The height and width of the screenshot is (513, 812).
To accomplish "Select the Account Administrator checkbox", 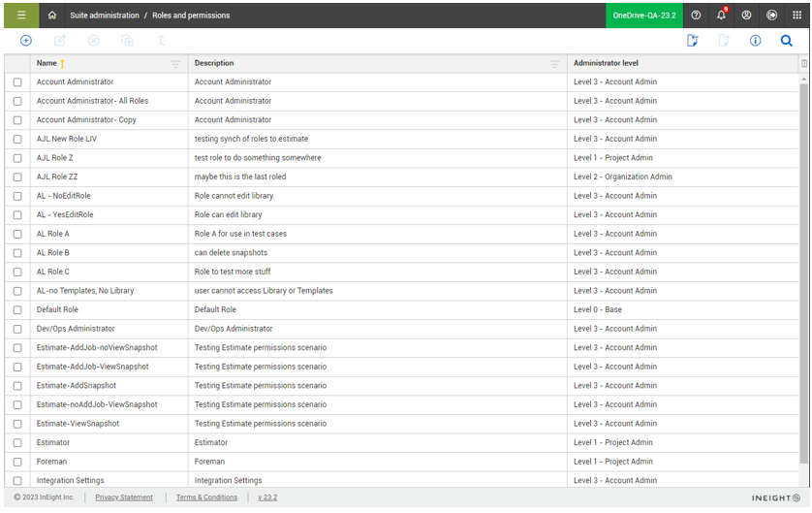I will pos(17,82).
